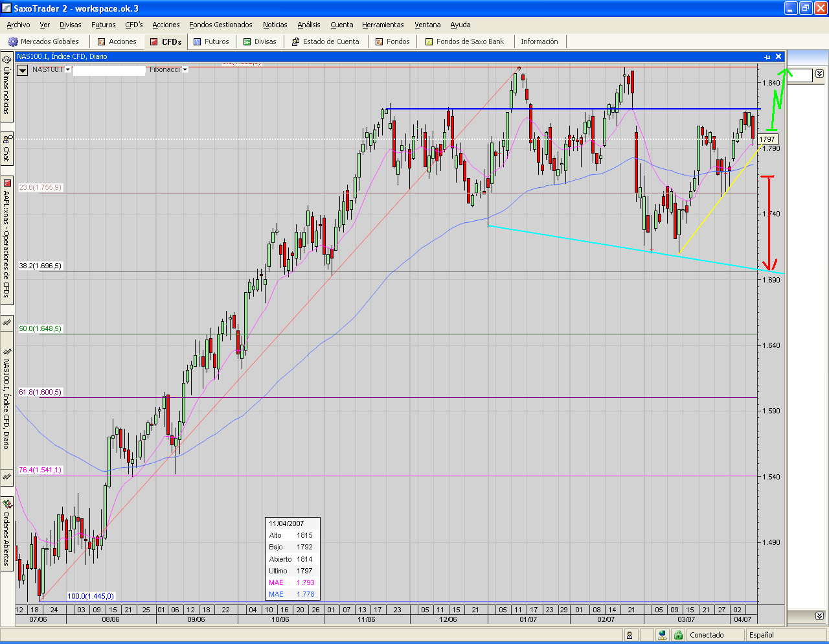Screen dimensions: 829x644
Task: Click the Fondos de Saxo Bank icon
Action: (429, 41)
